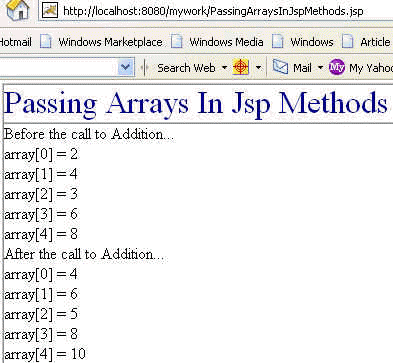Click the 'array[3] = 6' line
Viewport: 393px width, 363px height.
41,214
